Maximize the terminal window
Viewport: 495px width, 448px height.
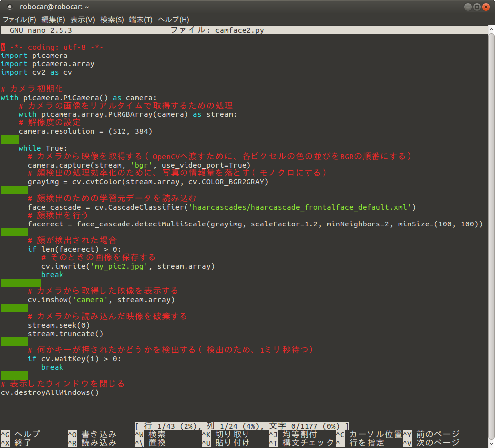(x=477, y=7)
